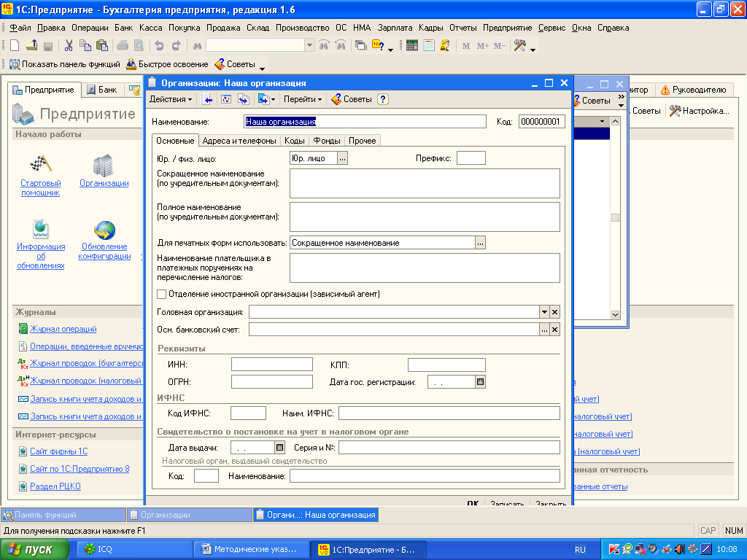
Task: Click the tools settings wrench icon
Action: tap(519, 46)
